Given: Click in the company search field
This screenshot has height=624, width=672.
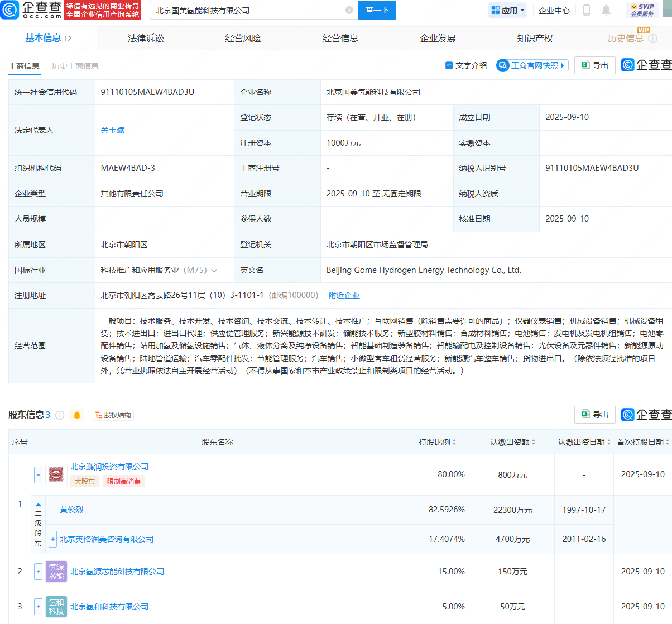Looking at the screenshot, I should [x=246, y=10].
